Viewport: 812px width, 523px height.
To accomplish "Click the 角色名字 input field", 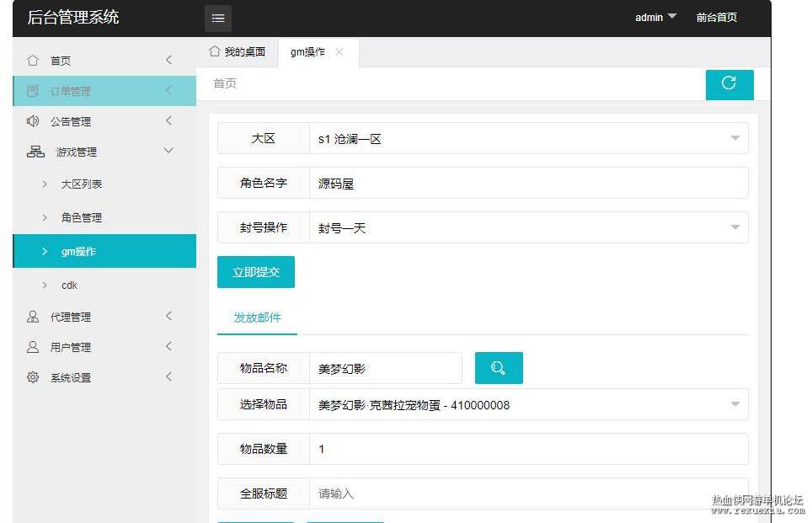I will [x=529, y=183].
